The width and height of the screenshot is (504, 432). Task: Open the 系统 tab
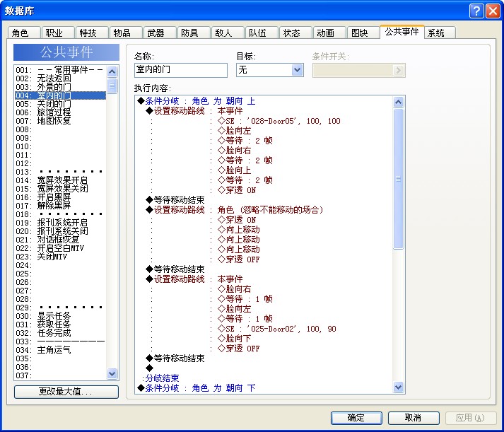coord(440,33)
